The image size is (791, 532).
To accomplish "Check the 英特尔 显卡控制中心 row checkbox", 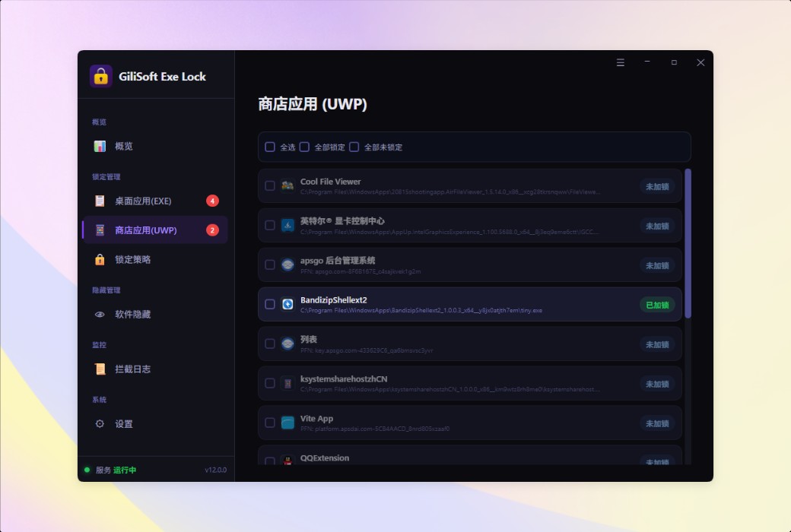I will (x=270, y=225).
